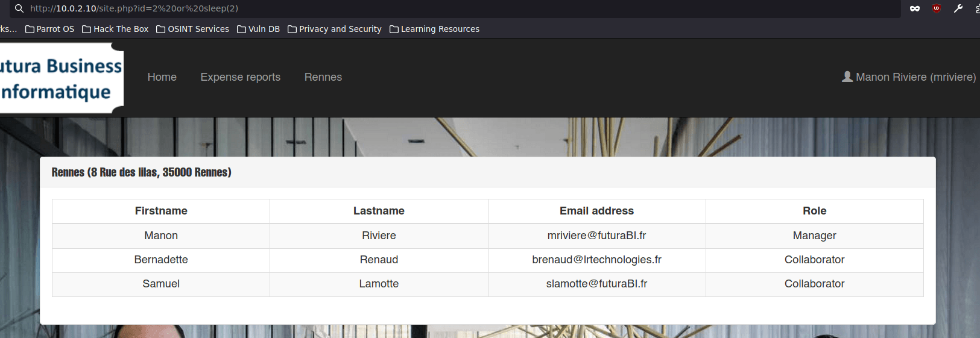Click the search magnifier in address bar

coord(19,8)
